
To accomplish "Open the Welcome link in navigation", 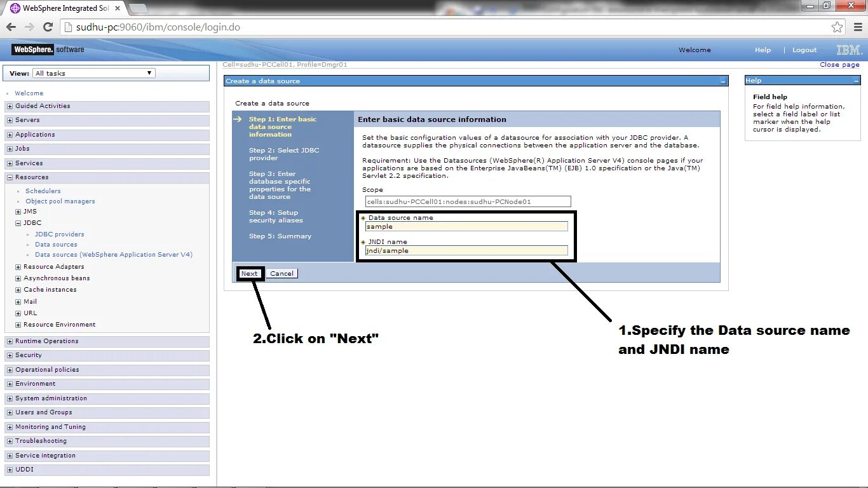I will (x=29, y=93).
